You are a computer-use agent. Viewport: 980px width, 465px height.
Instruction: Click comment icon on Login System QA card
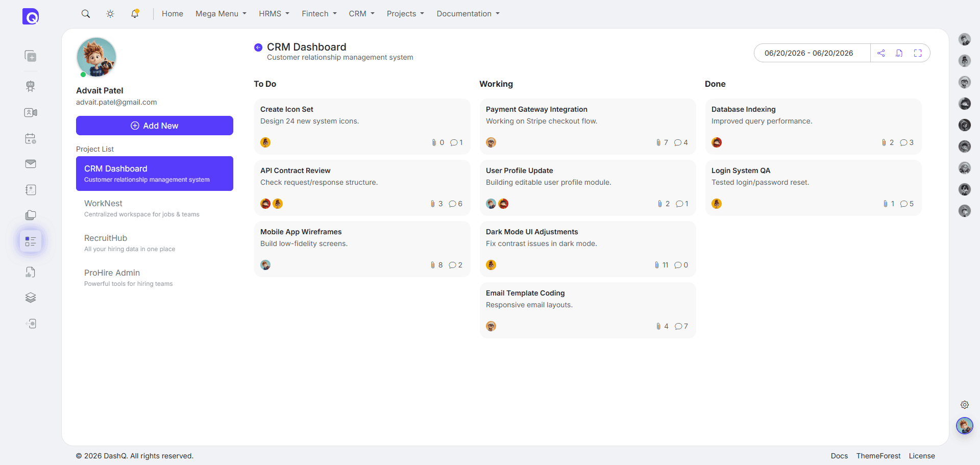904,204
